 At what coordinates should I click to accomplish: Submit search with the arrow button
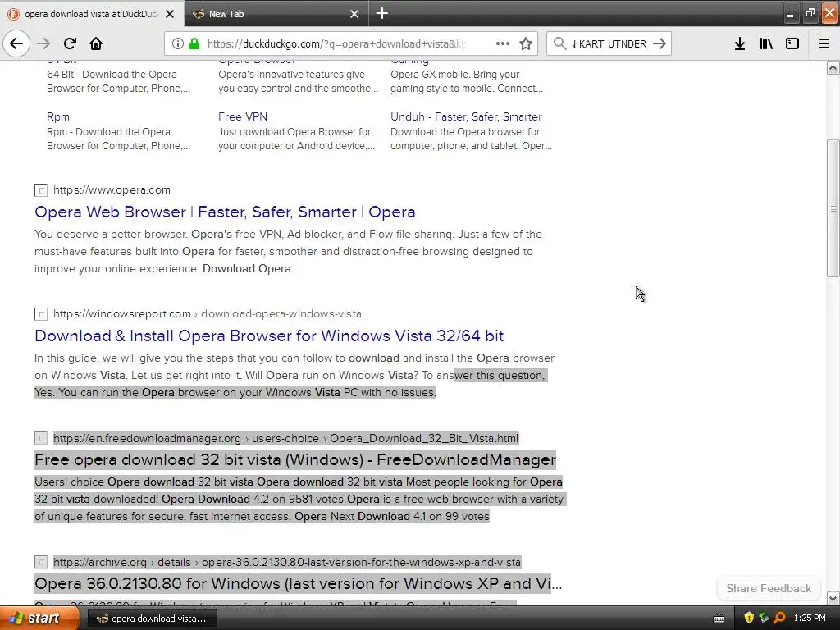pyautogui.click(x=660, y=43)
